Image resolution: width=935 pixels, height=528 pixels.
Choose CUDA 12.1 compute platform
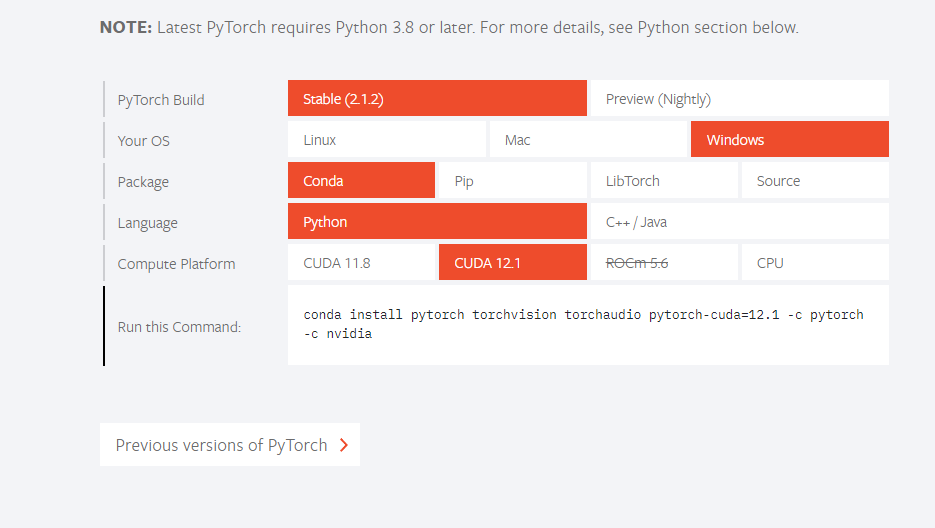[512, 263]
